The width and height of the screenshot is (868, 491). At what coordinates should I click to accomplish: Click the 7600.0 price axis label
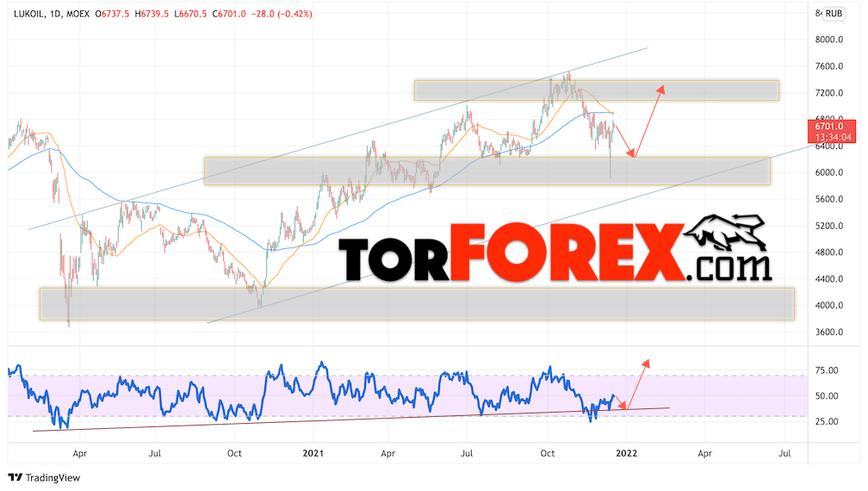click(828, 66)
